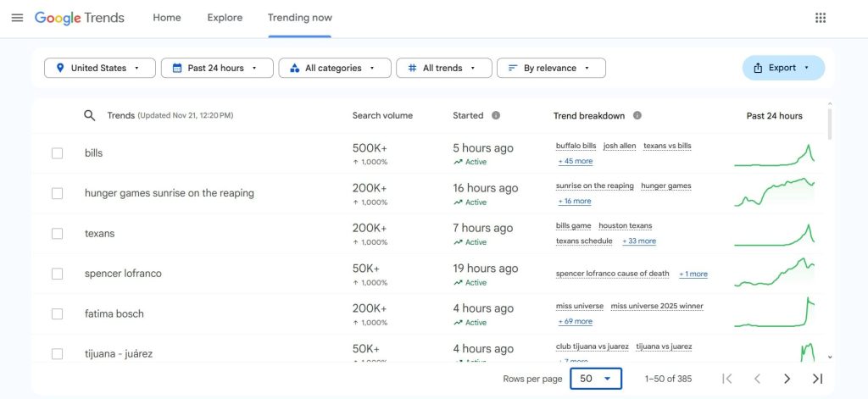
Task: Open the United States location dropdown
Action: point(99,68)
